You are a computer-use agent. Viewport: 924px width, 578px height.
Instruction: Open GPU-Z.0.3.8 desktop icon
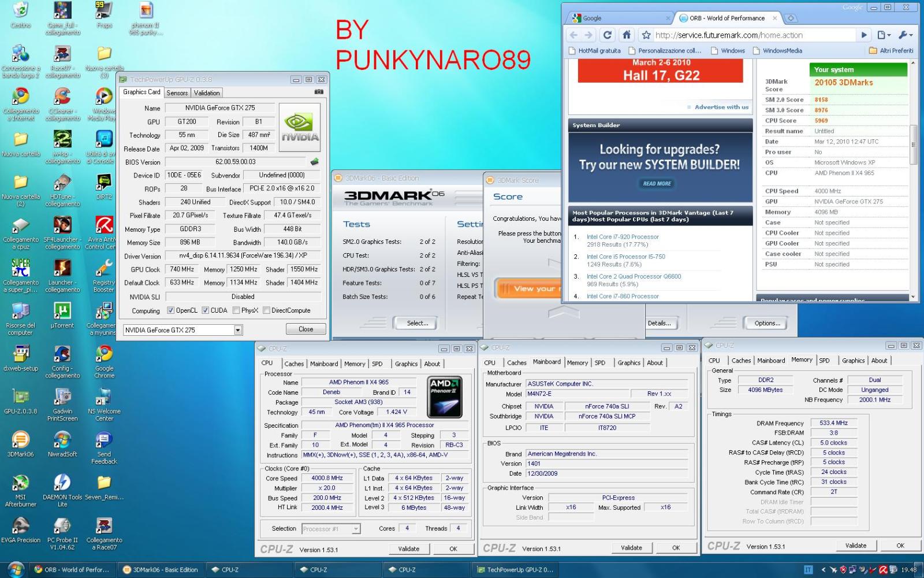(x=21, y=401)
